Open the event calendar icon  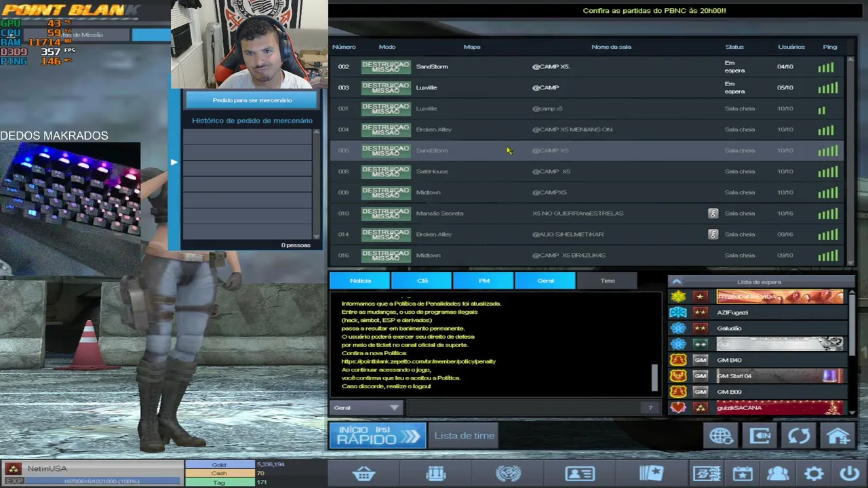(743, 474)
